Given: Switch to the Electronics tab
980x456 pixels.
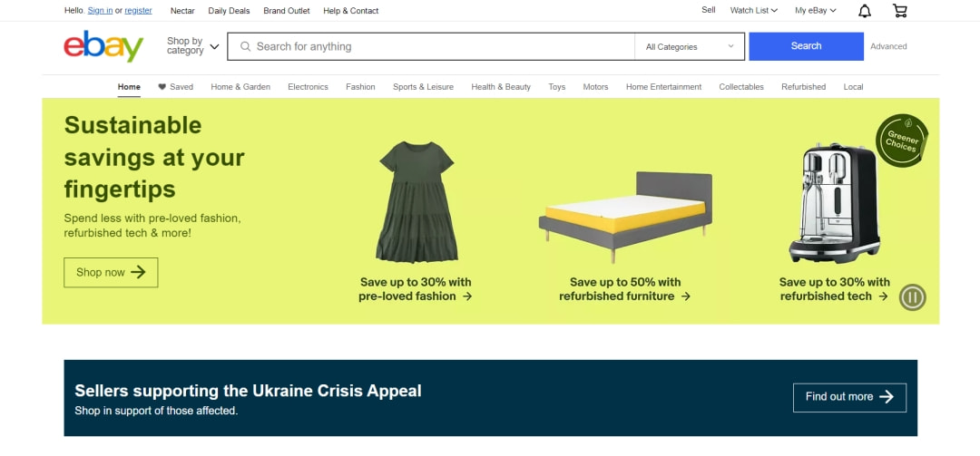Looking at the screenshot, I should (x=308, y=87).
